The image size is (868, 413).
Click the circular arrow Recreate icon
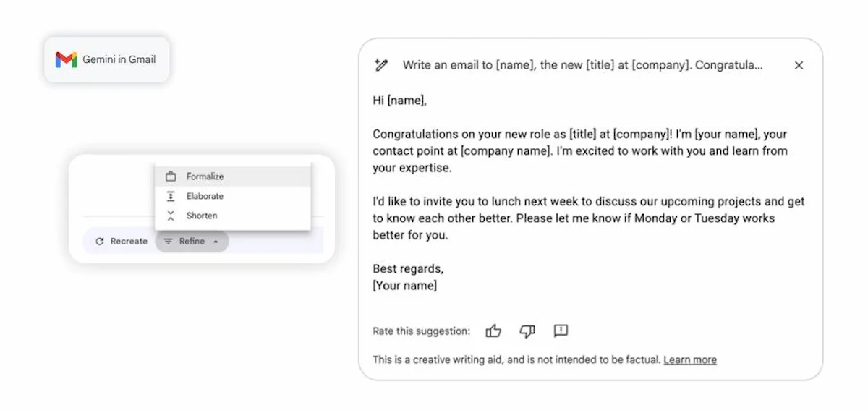tap(100, 242)
